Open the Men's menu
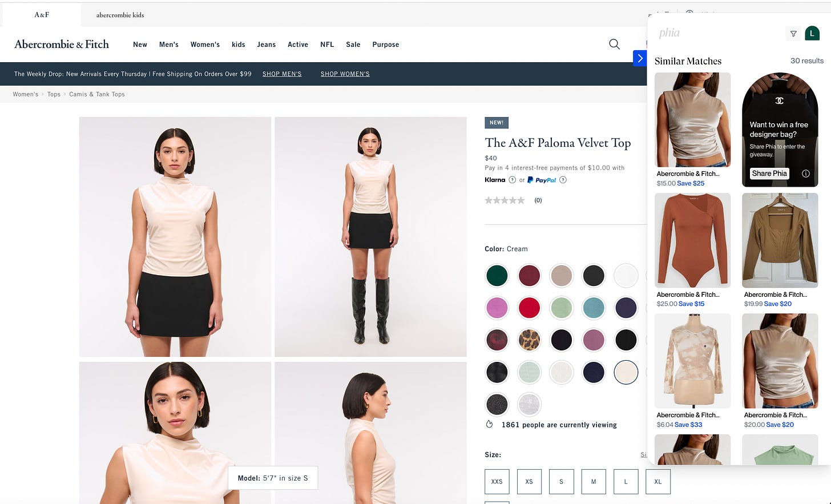The height and width of the screenshot is (504, 831). (x=169, y=45)
